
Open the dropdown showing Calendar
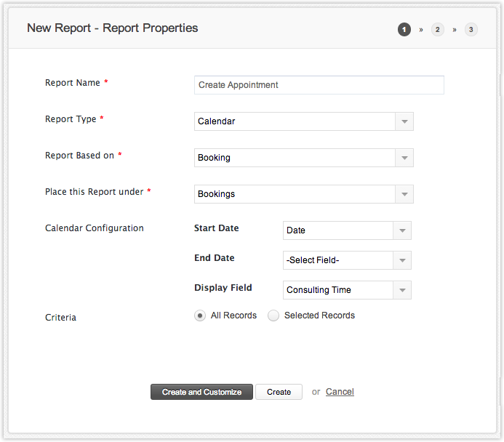[x=295, y=121]
